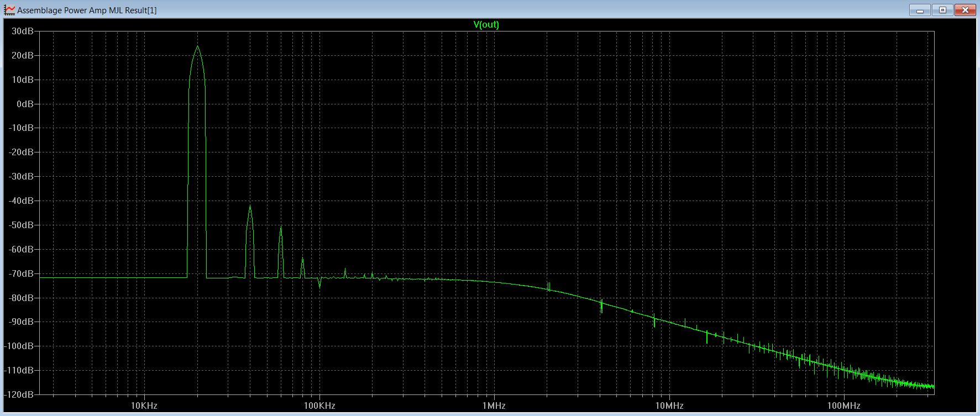
Task: Click the 20dB axis label
Action: coord(23,56)
